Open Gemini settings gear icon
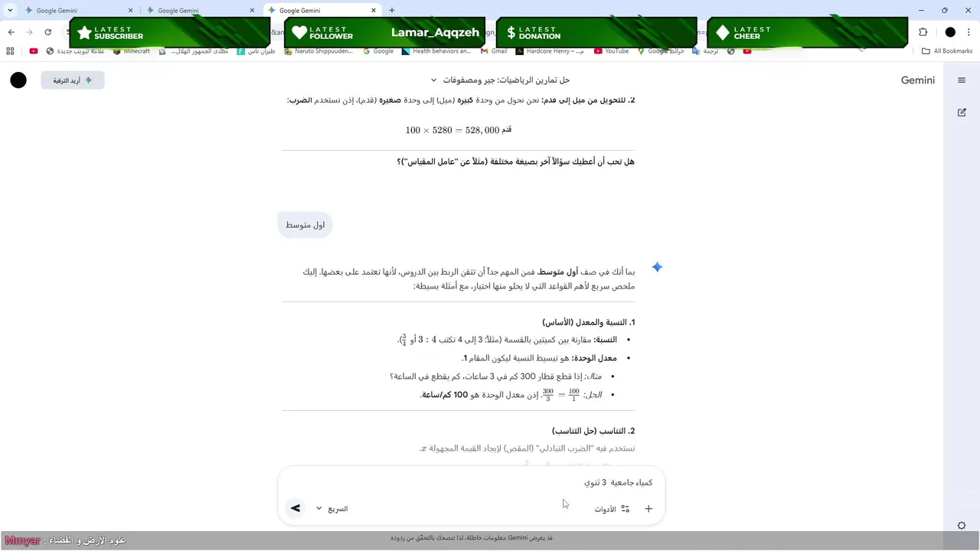The width and height of the screenshot is (980, 551). 962,526
